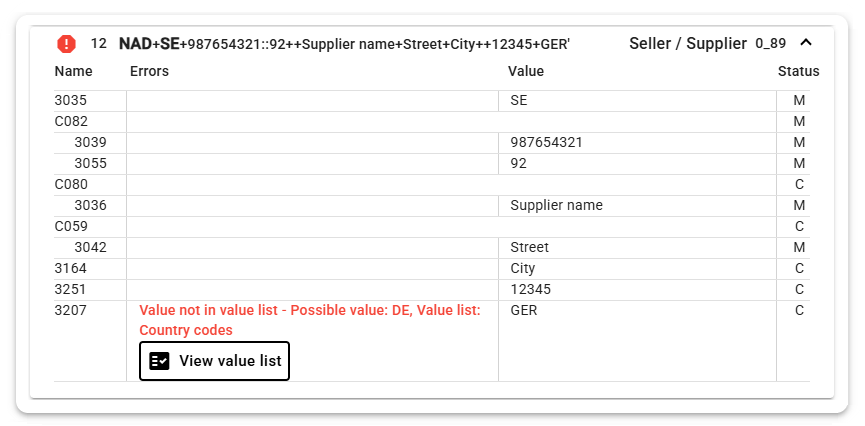Screen dimensions: 865x426
Task: Click the Status column header
Action: click(798, 71)
